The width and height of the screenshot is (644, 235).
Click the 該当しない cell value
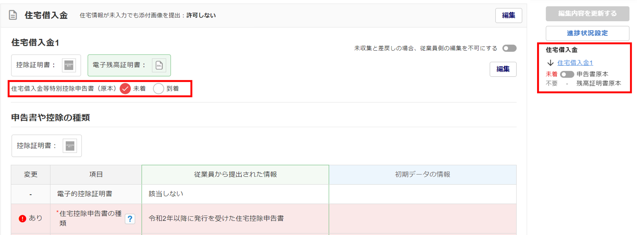point(166,194)
